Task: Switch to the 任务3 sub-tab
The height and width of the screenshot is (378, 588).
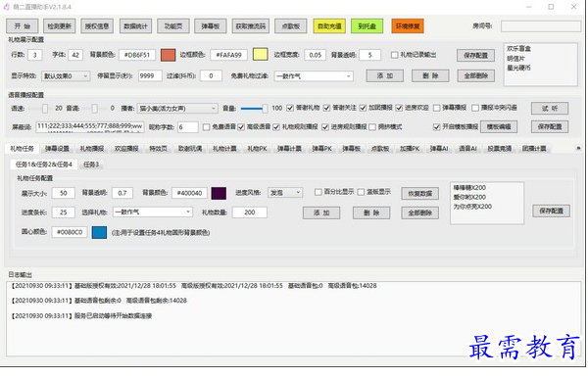Action: [x=91, y=165]
